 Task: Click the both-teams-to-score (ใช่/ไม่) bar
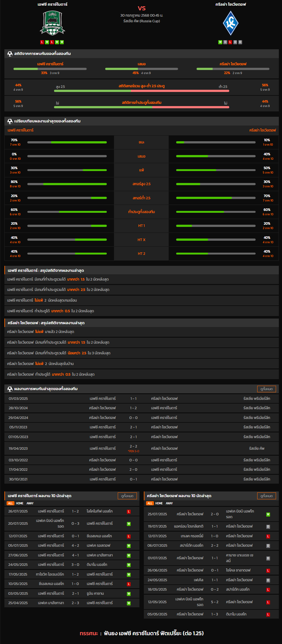[x=142, y=107]
